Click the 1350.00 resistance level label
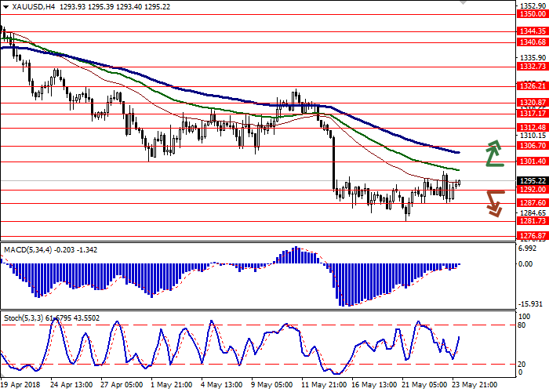Viewport: 549px width, 392px height. coord(530,14)
